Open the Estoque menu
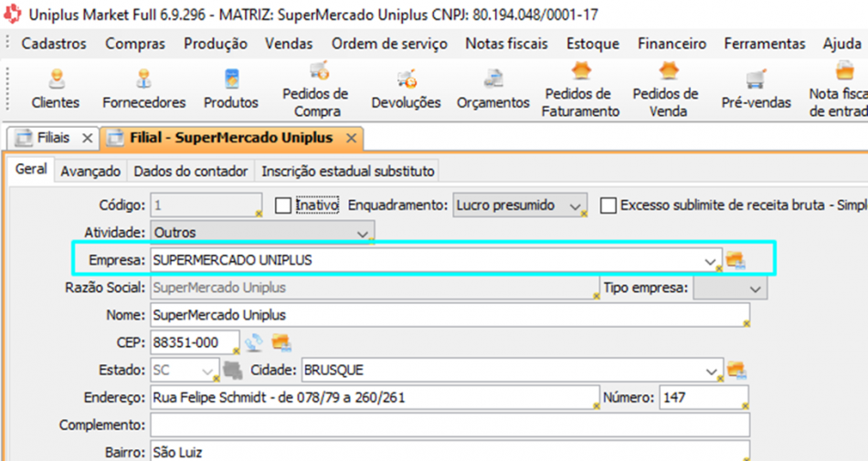Viewport: 868px width, 461px height. tap(592, 44)
